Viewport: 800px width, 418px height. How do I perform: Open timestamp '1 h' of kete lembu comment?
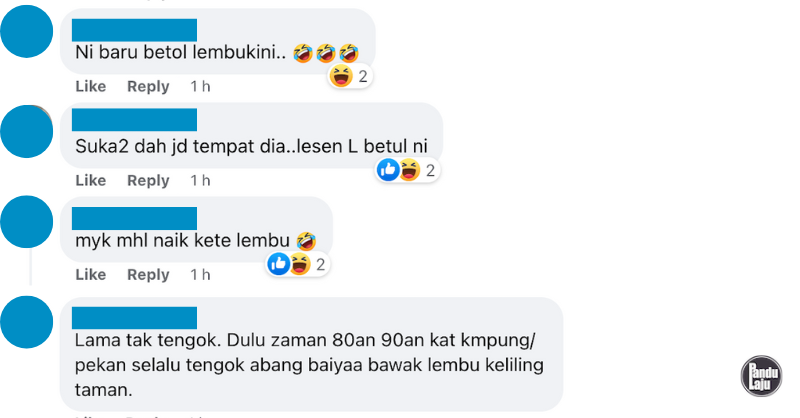coord(200,275)
